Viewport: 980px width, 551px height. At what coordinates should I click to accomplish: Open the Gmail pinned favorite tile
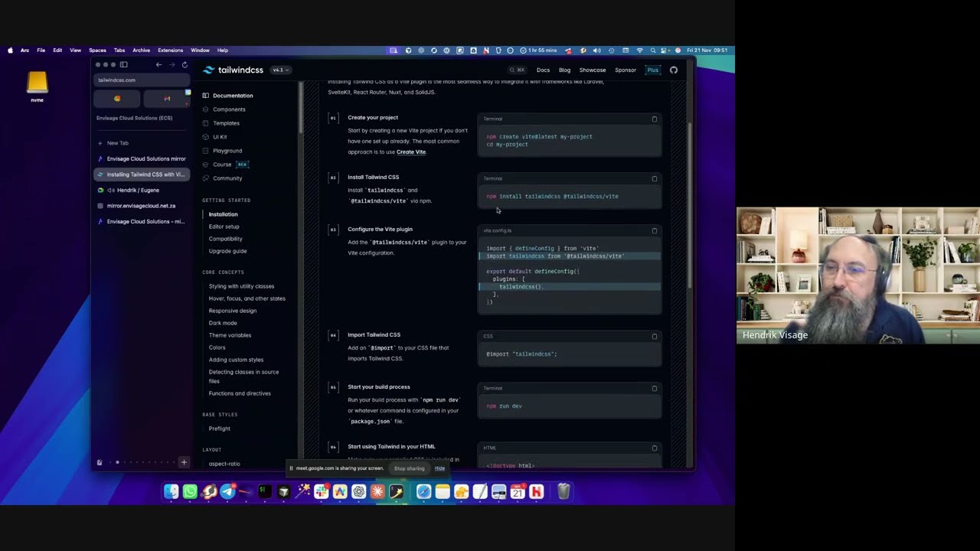coord(167,99)
